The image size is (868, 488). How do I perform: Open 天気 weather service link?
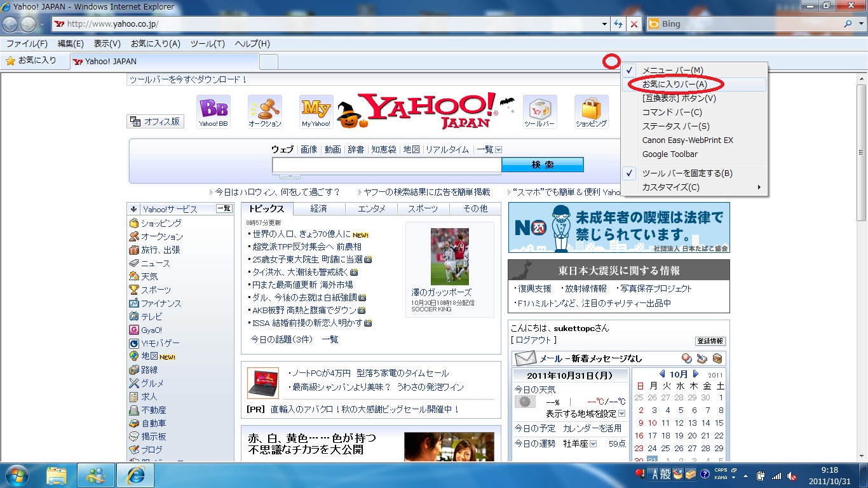pyautogui.click(x=149, y=276)
